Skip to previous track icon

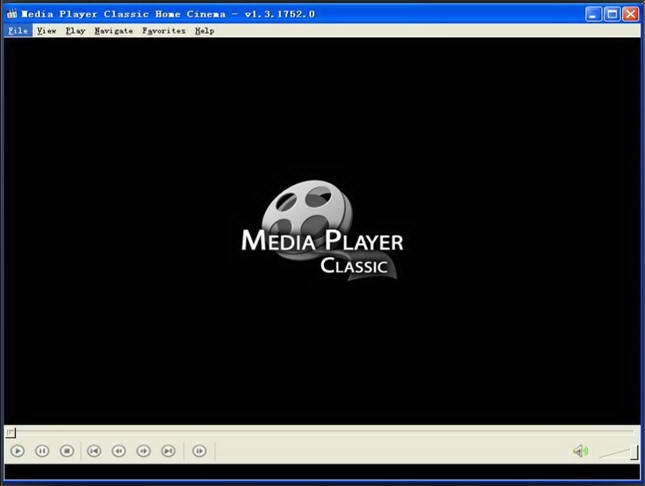tap(94, 451)
